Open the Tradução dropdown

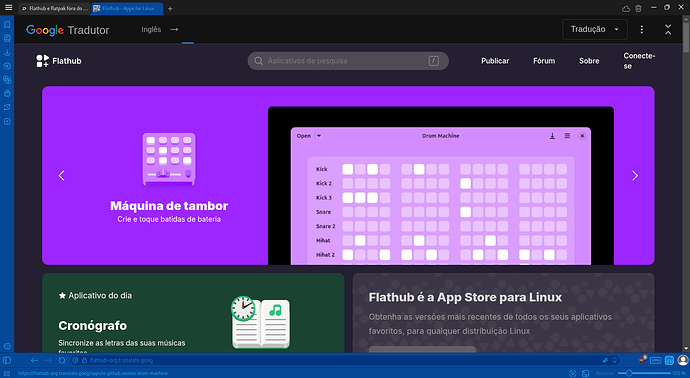tap(595, 29)
